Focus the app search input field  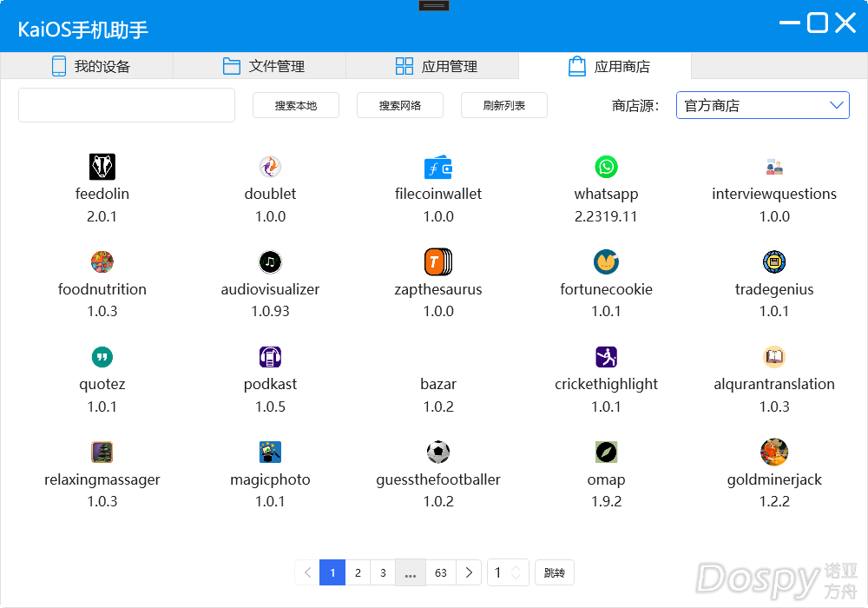pyautogui.click(x=127, y=105)
